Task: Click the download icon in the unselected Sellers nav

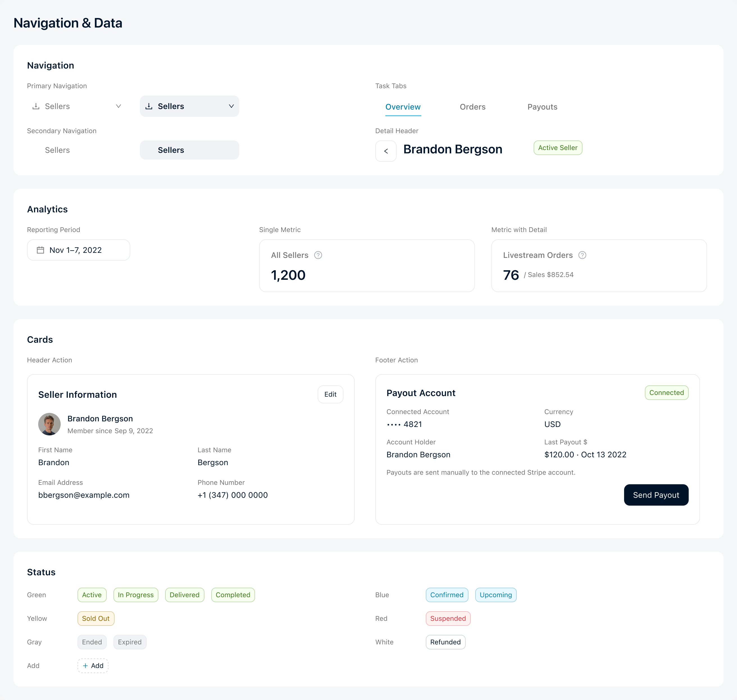Action: pos(36,106)
